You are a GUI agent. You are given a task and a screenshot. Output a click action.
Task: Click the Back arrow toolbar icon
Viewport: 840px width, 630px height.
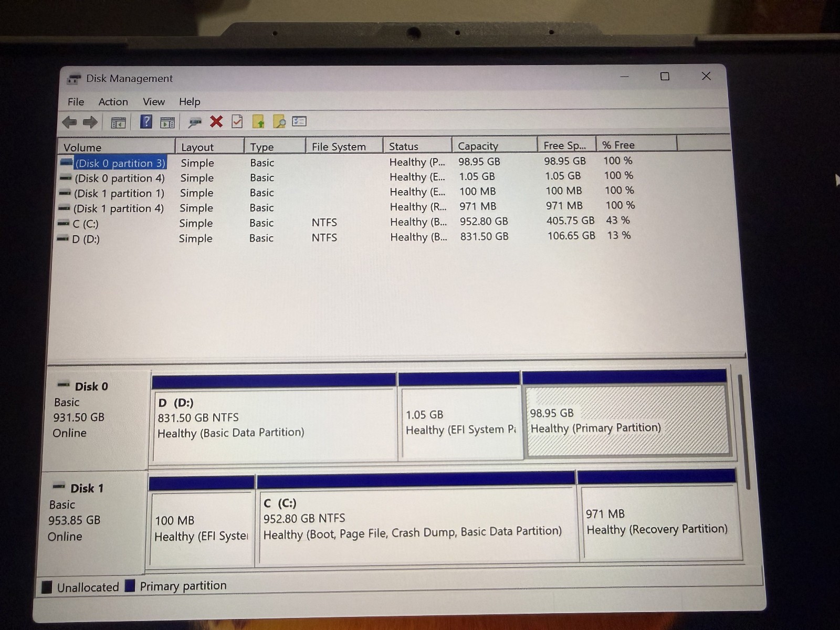pyautogui.click(x=69, y=123)
